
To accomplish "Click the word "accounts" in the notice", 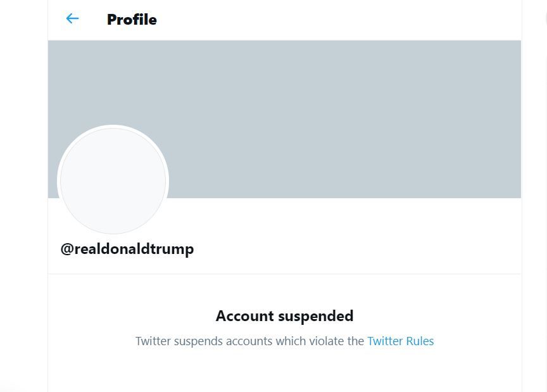I will [x=249, y=341].
